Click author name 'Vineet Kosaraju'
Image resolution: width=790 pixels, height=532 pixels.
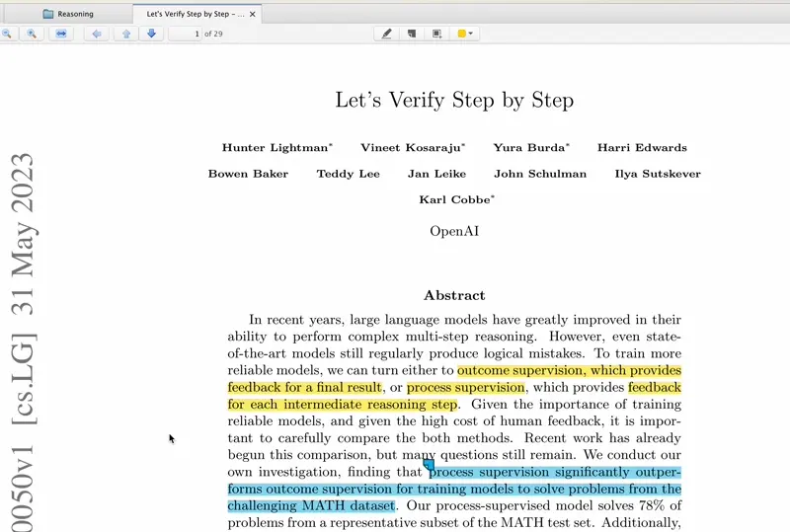411,148
